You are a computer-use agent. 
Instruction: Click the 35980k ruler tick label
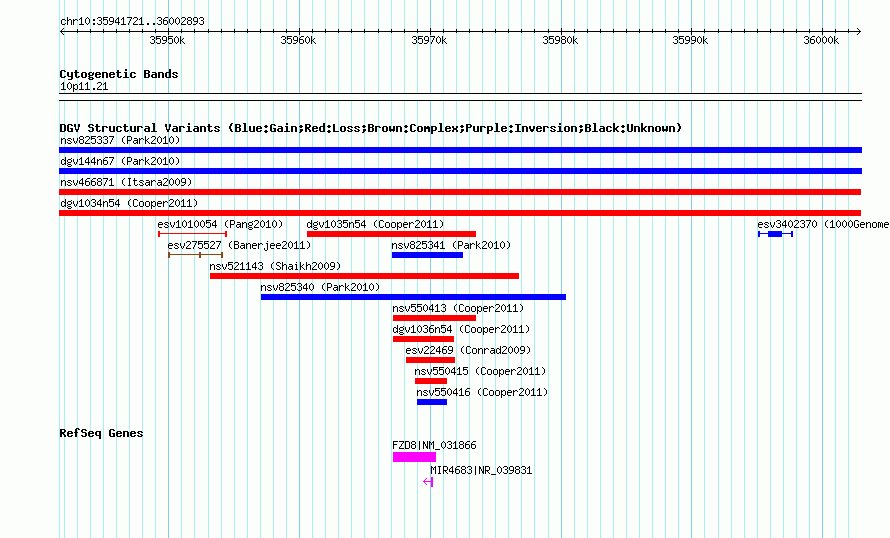click(560, 40)
